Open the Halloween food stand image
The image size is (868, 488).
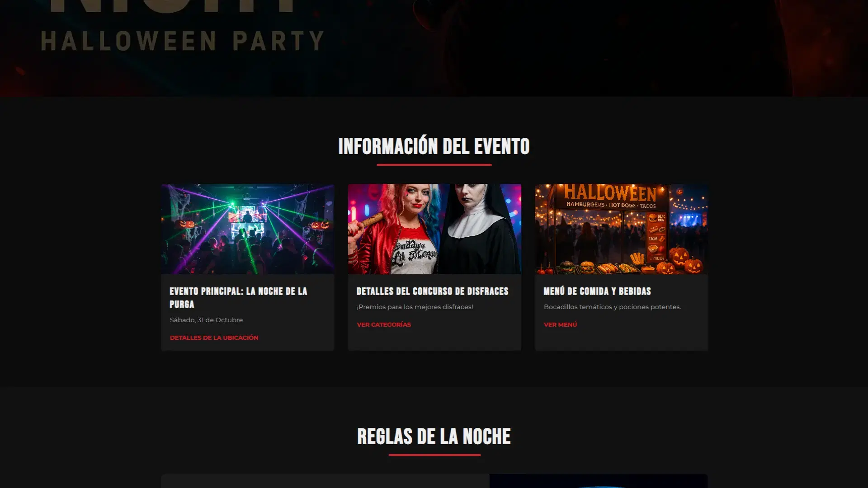(621, 229)
